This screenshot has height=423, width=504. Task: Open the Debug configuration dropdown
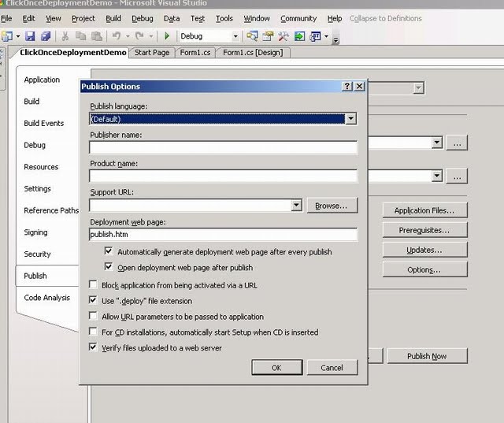[235, 36]
